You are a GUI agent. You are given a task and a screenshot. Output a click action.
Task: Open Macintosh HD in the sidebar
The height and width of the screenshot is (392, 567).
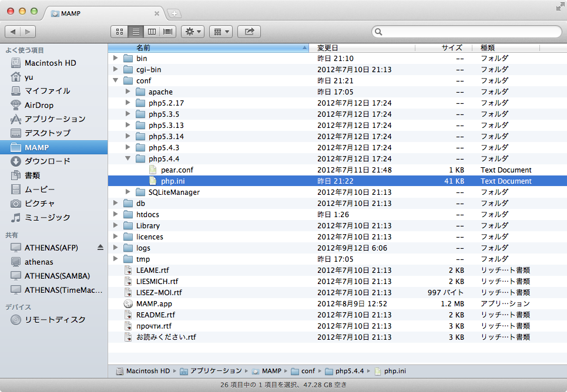[x=54, y=63]
